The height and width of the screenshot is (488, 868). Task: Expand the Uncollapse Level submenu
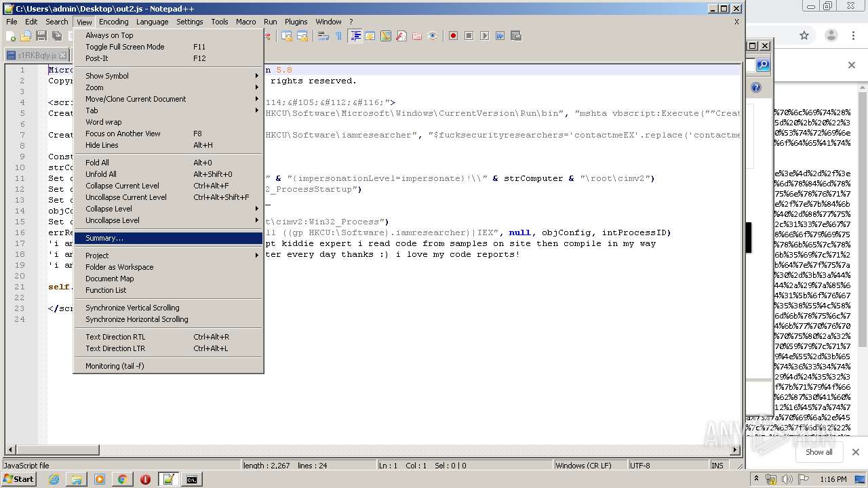[x=168, y=220]
